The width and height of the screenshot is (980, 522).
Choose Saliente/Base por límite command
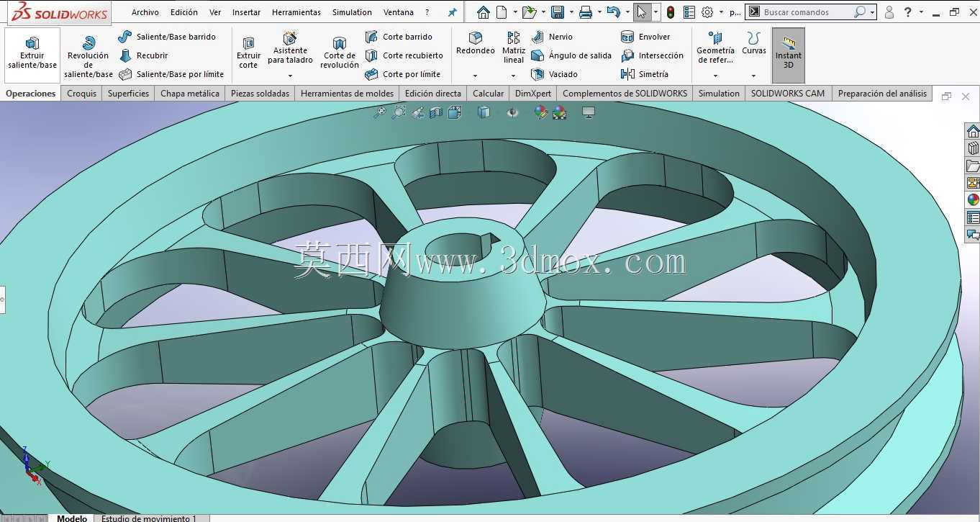(x=172, y=74)
